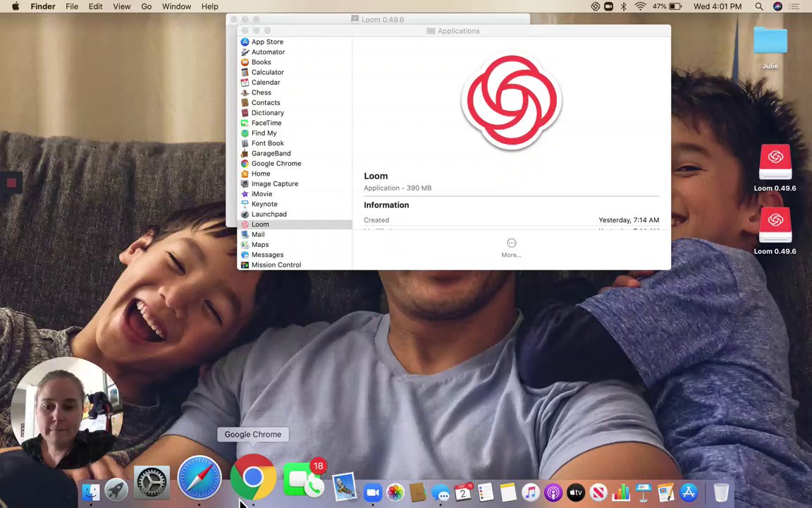Open Photos app in the Dock

tap(395, 492)
